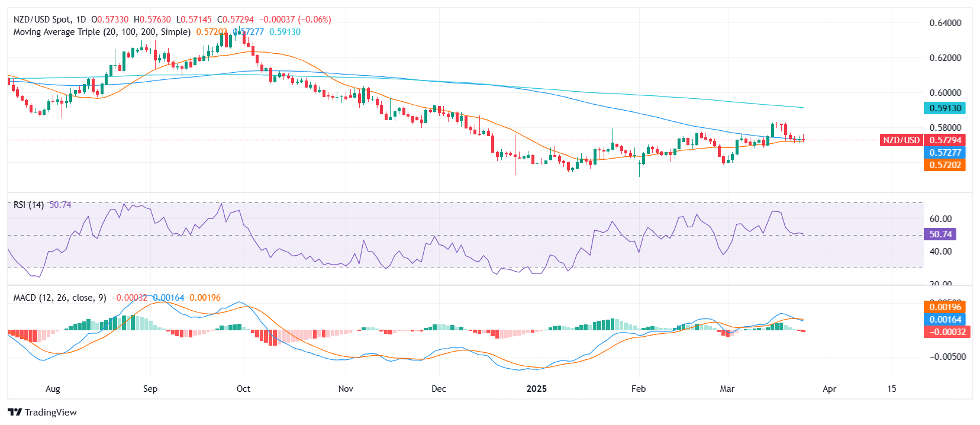Click the 2025 label on the time axis

pyautogui.click(x=537, y=389)
